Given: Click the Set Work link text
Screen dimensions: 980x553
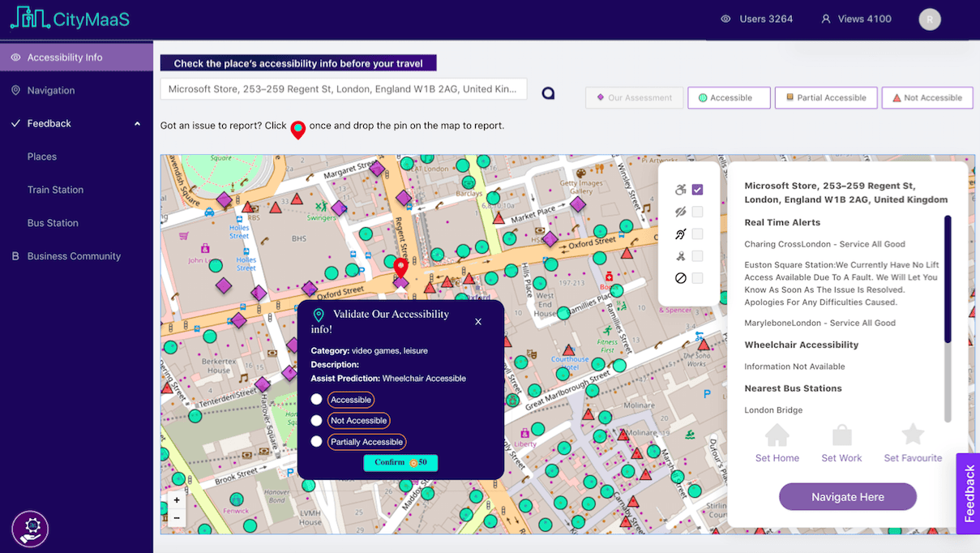Looking at the screenshot, I should tap(841, 458).
